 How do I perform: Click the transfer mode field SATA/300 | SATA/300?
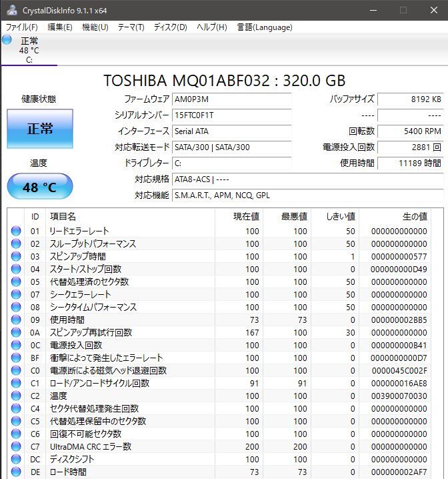tap(231, 147)
